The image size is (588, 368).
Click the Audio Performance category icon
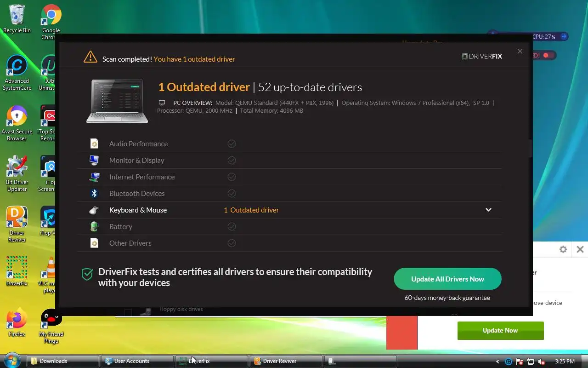pos(94,144)
